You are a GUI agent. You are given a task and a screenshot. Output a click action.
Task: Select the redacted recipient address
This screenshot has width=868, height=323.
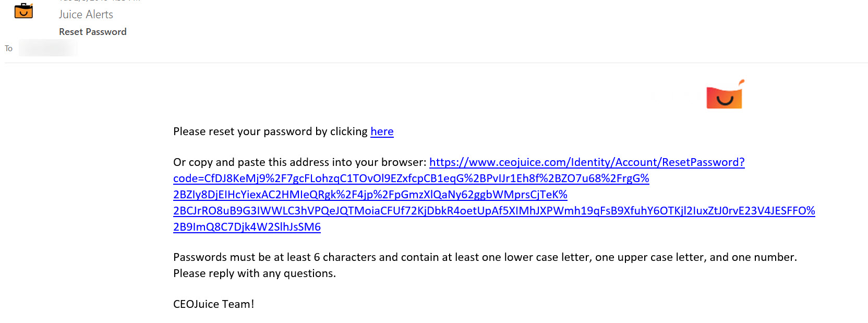pos(48,47)
